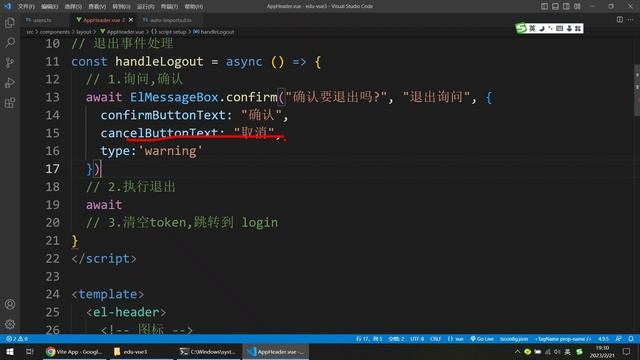Open Task View on the taskbar
640x360 pixels.
29,351
